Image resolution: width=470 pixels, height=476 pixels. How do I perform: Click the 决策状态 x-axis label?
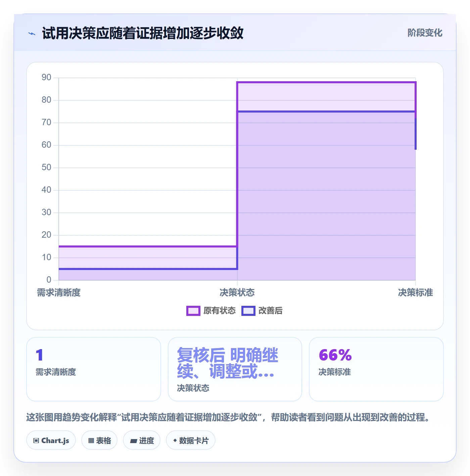pos(237,293)
